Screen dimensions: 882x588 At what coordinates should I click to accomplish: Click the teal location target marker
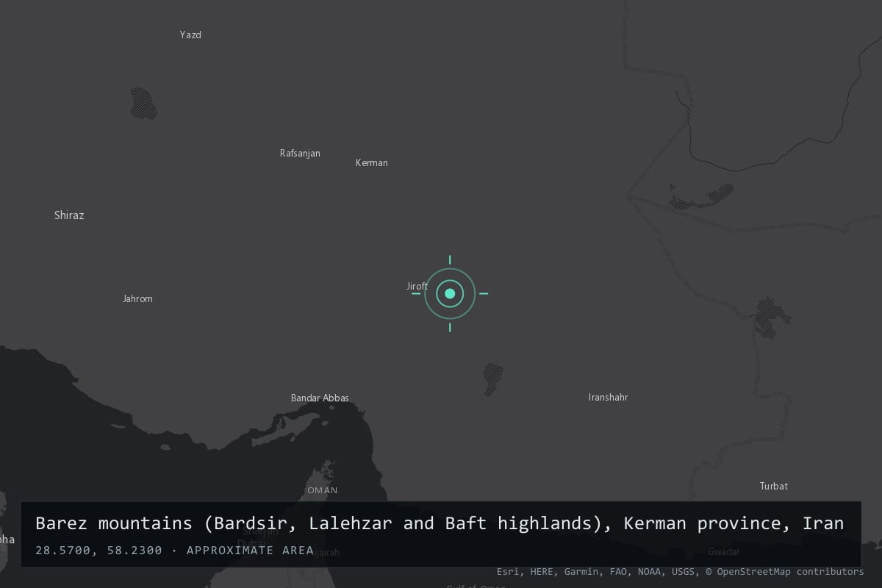click(450, 294)
